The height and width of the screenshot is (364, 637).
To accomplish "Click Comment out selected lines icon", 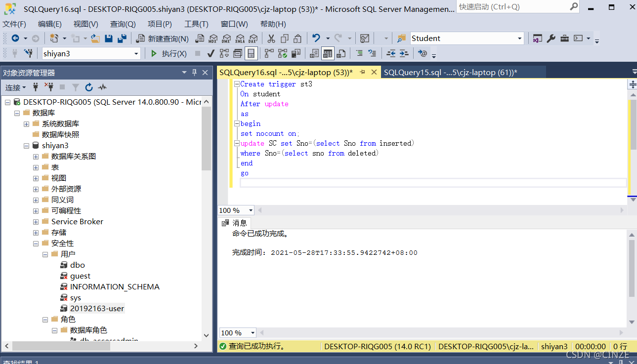I will point(359,53).
